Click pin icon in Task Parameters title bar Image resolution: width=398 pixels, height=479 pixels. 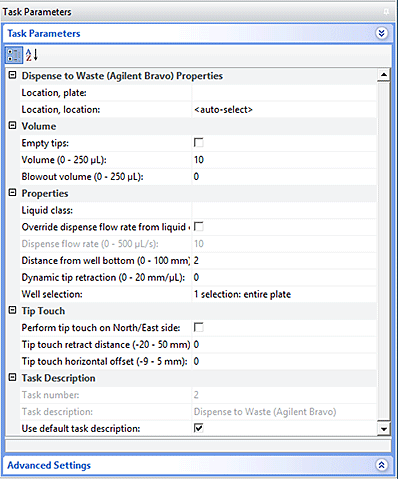386,12
